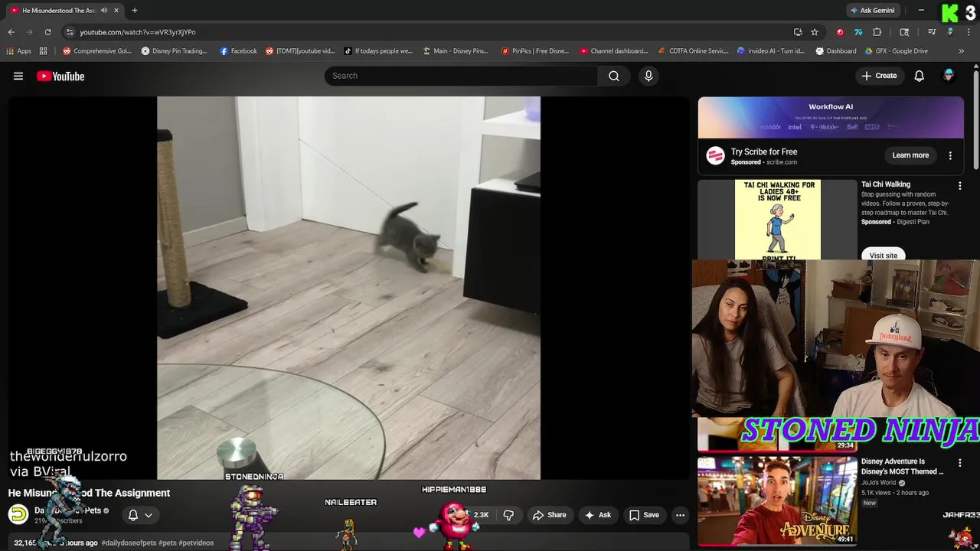Open If todays people we... bookmark
The width and height of the screenshot is (980, 551).
pos(378,51)
